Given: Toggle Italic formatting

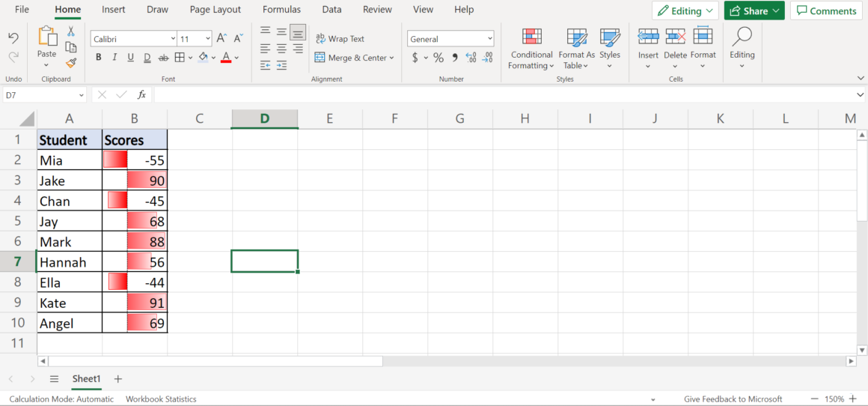Looking at the screenshot, I should [x=114, y=58].
